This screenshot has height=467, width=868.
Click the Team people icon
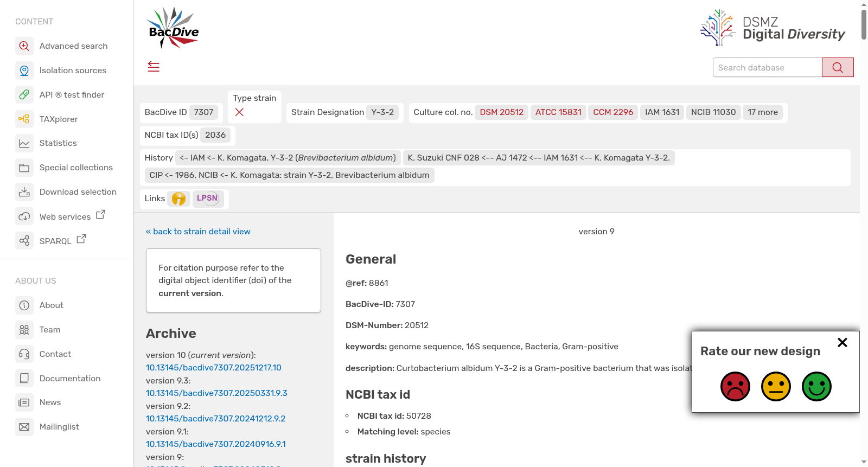pos(24,330)
